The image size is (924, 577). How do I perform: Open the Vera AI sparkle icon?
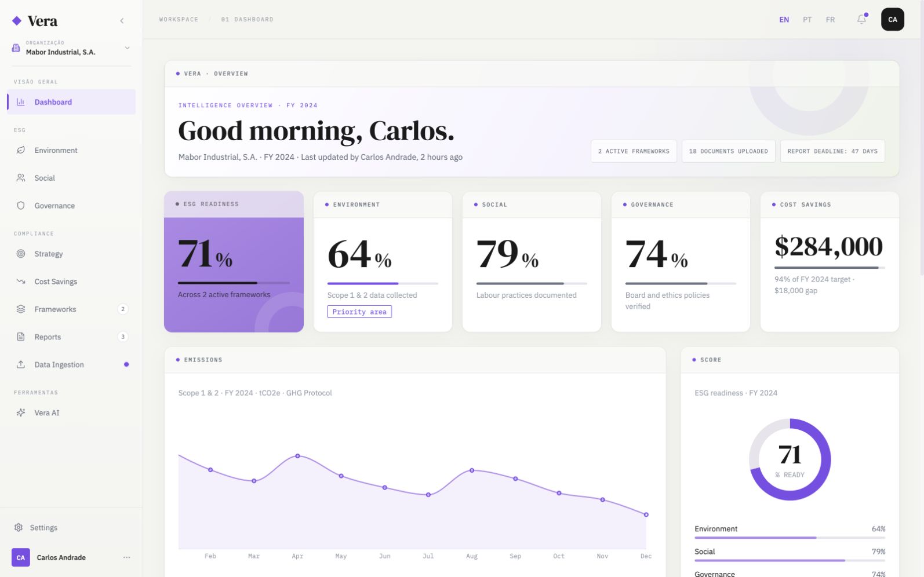21,413
